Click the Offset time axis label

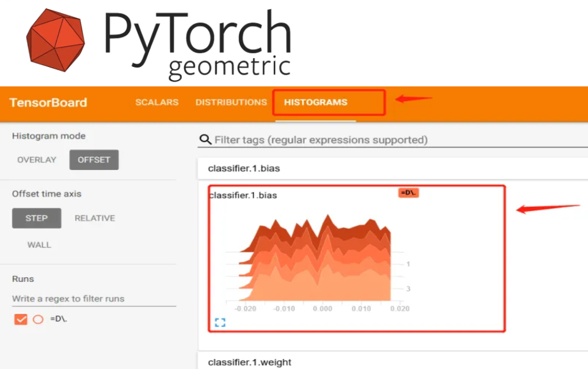47,194
